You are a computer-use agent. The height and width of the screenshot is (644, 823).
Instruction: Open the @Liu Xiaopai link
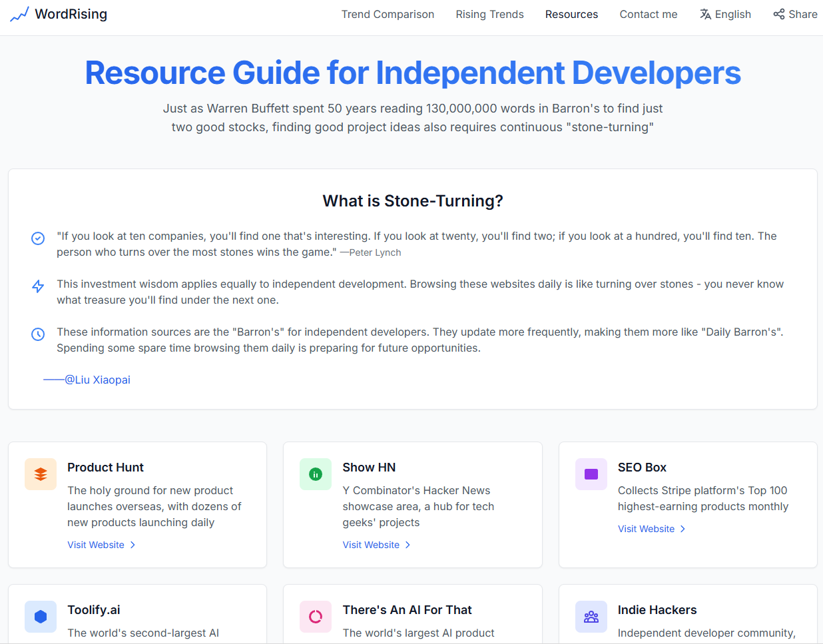tap(97, 380)
